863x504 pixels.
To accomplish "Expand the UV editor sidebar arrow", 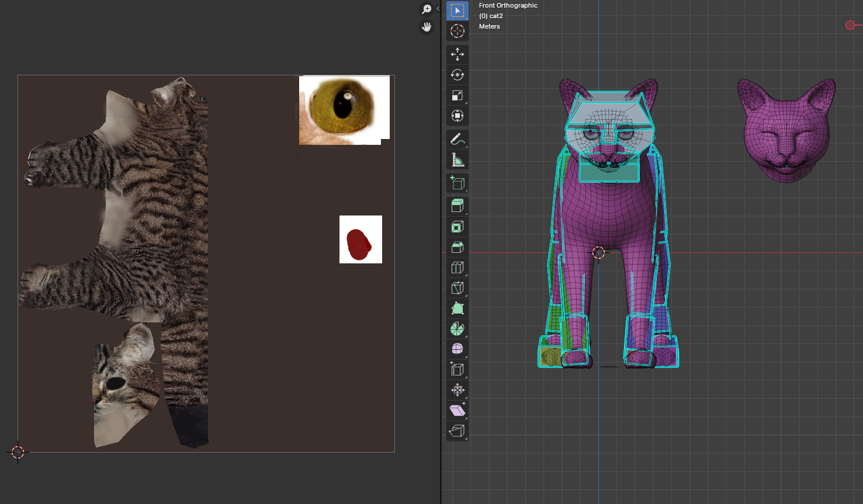I will [x=438, y=8].
